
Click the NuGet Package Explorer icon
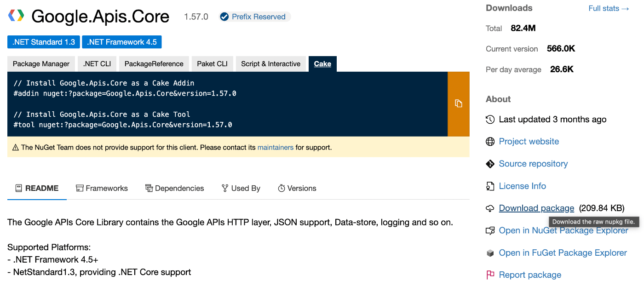coord(490,230)
